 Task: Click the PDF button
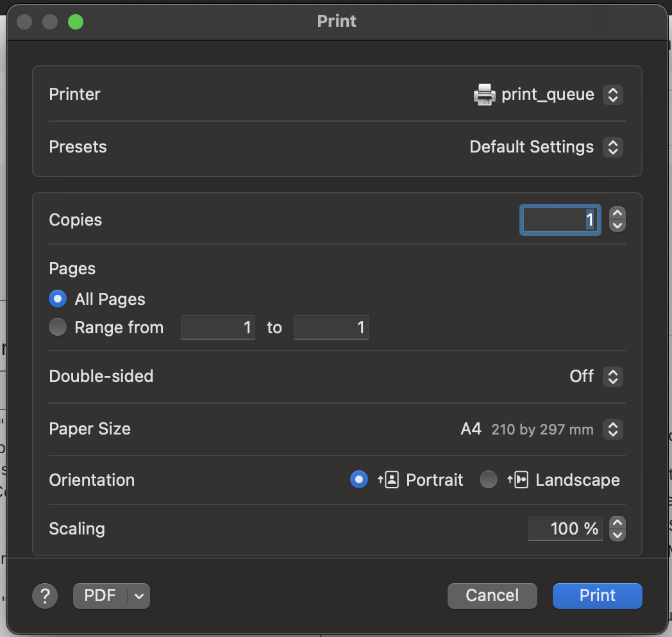tap(101, 596)
